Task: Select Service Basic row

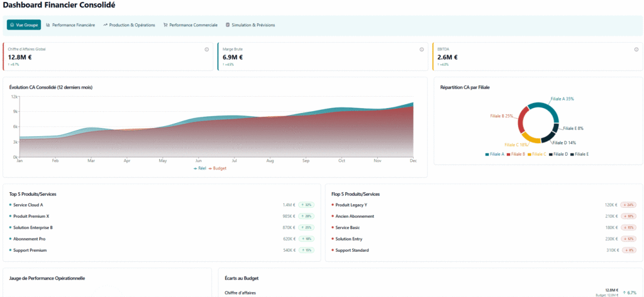Action: pos(484,227)
